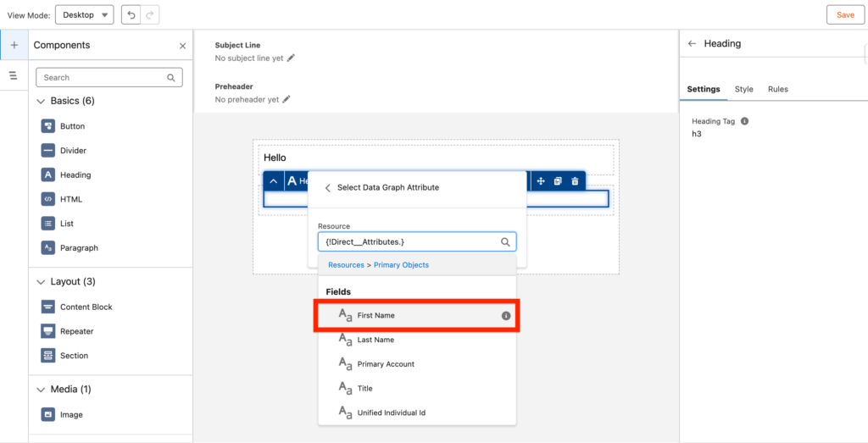Click the delete trash icon in toolbar
Image resolution: width=868 pixels, height=443 pixels.
click(x=575, y=181)
